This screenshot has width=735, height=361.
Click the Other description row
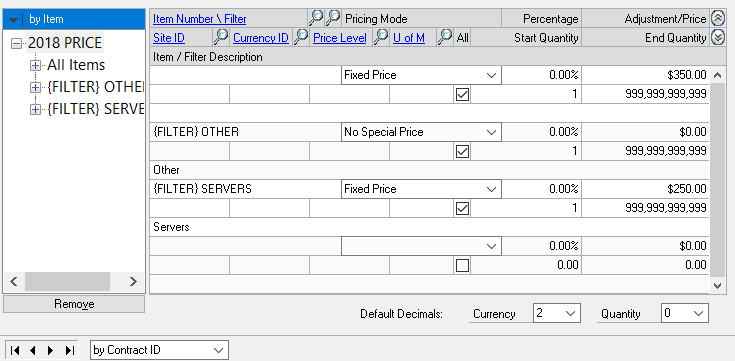click(x=430, y=170)
